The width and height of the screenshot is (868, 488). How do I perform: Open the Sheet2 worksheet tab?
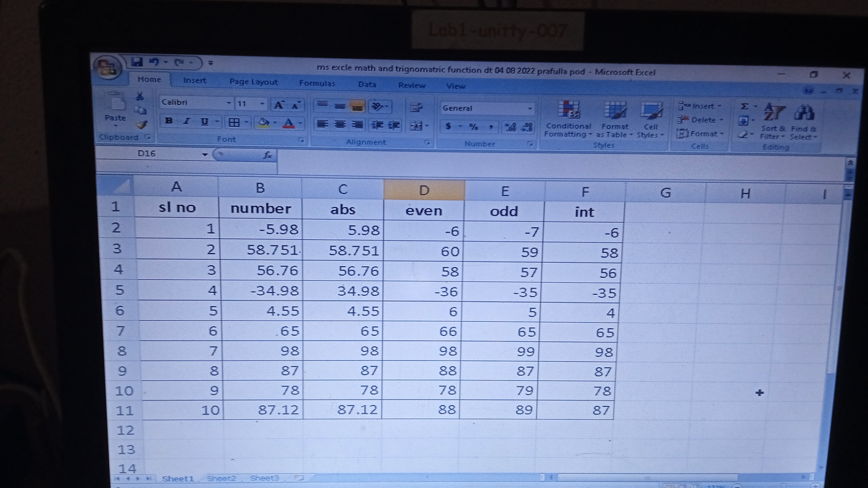(x=221, y=478)
